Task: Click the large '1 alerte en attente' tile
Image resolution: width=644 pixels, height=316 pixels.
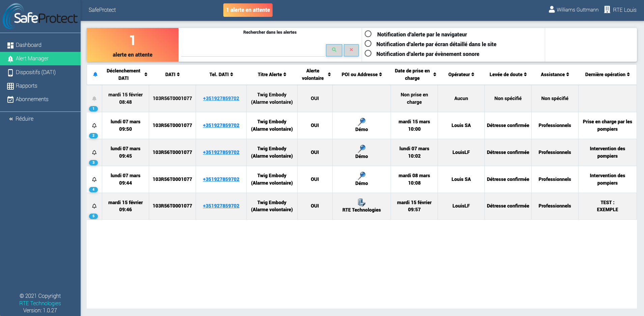Action: (133, 45)
